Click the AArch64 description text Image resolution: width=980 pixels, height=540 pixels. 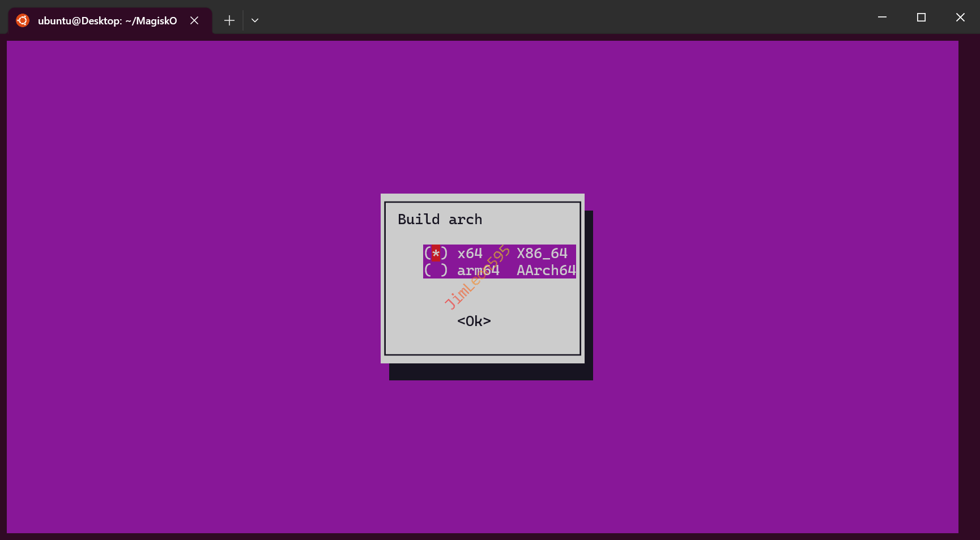[x=546, y=271]
